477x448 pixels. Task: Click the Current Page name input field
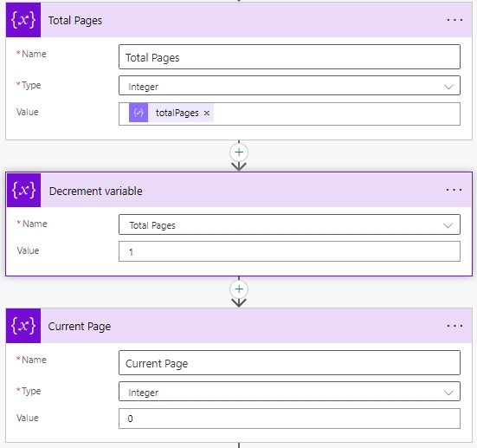(x=289, y=363)
